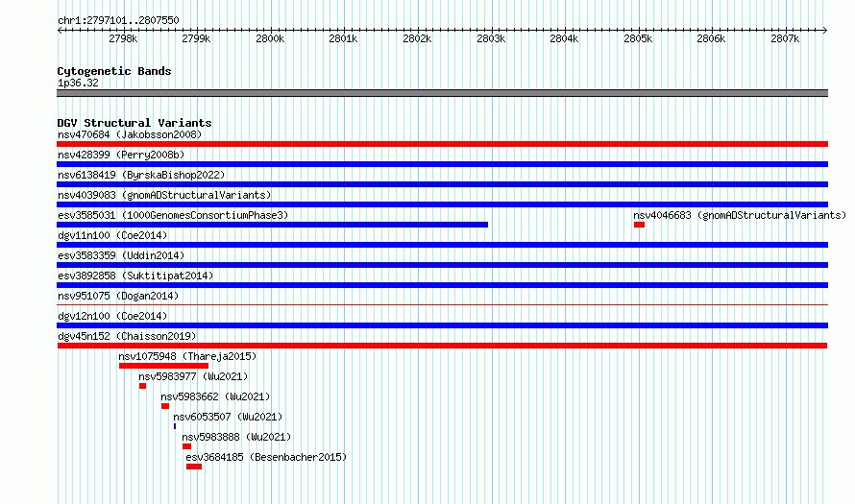Image resolution: width=855 pixels, height=504 pixels.
Task: Open the dgv11n100 (Coe2014) label
Action: [112, 235]
